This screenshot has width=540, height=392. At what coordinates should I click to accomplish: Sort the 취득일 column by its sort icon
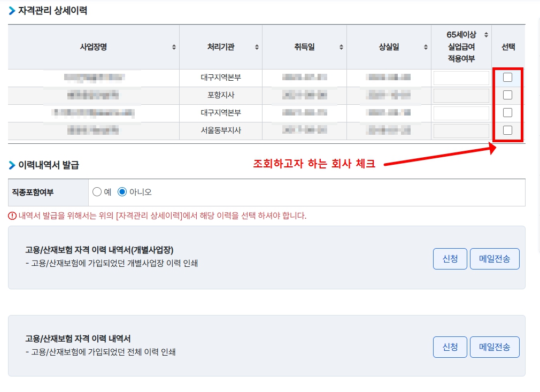pyautogui.click(x=342, y=47)
